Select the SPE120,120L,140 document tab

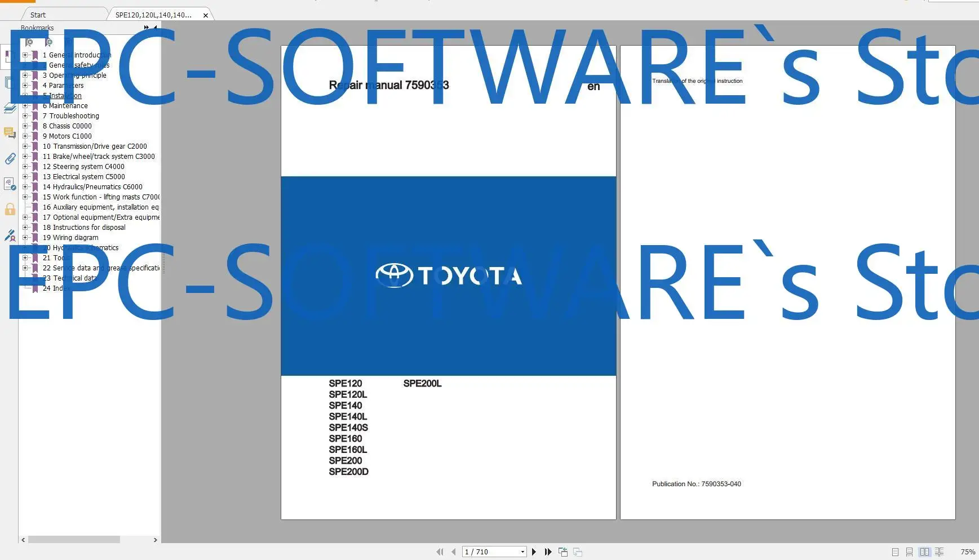(153, 15)
